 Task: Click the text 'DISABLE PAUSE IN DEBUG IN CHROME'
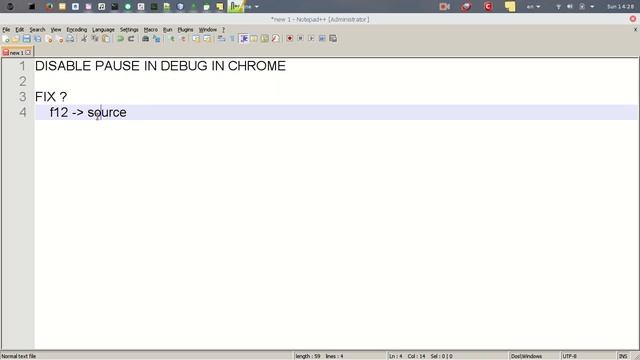point(160,66)
